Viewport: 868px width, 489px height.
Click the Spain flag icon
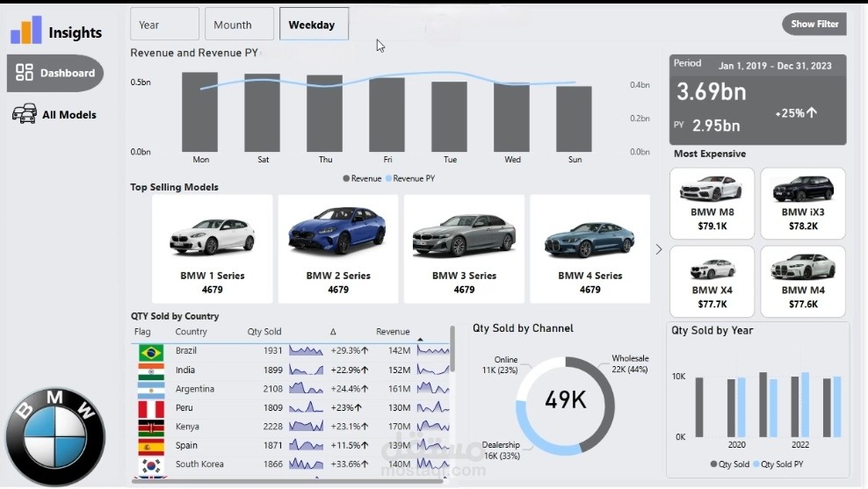(151, 446)
